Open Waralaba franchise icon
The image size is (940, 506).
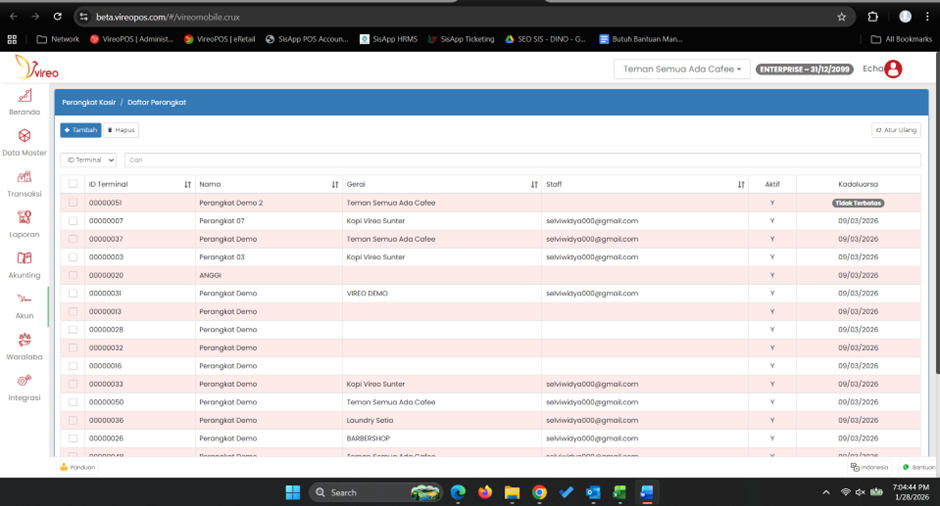click(x=24, y=341)
